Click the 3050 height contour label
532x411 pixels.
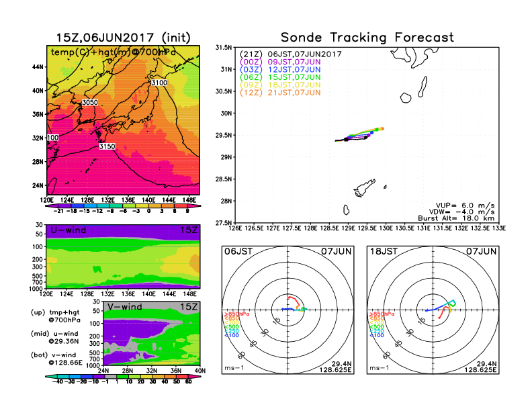(x=90, y=102)
